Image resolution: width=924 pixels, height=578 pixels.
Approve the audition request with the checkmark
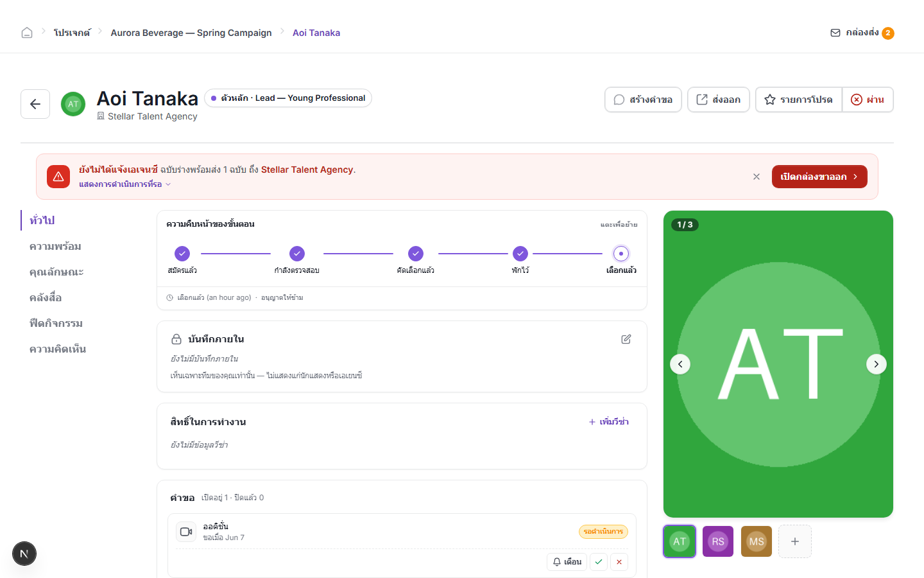click(x=599, y=562)
